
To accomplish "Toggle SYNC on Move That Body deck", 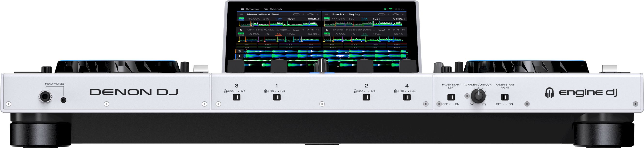I will tap(327, 33).
